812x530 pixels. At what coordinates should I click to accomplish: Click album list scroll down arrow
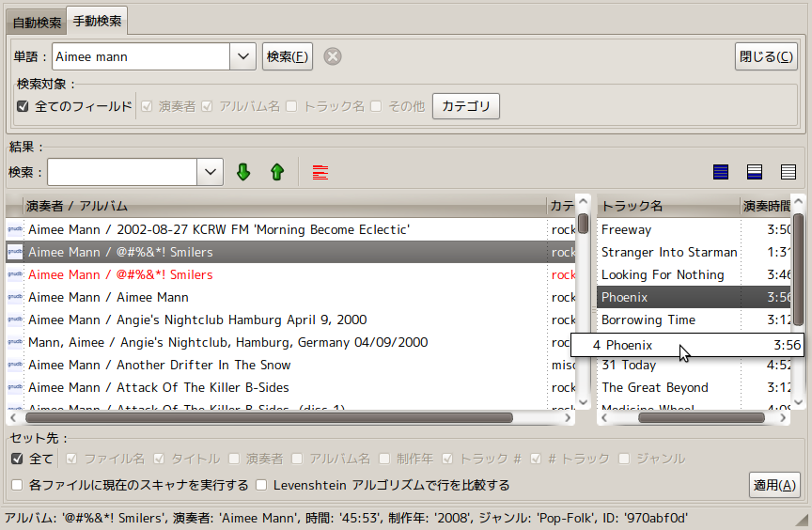pyautogui.click(x=583, y=402)
